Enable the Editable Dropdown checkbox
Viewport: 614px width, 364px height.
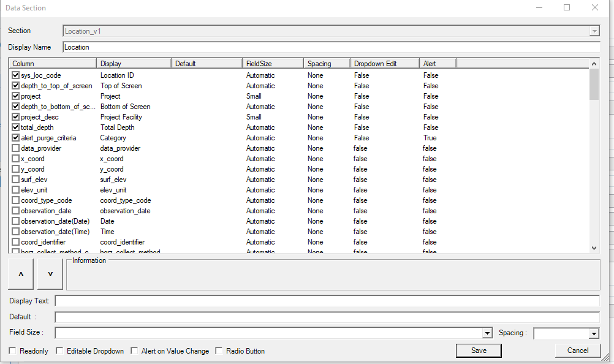point(59,351)
